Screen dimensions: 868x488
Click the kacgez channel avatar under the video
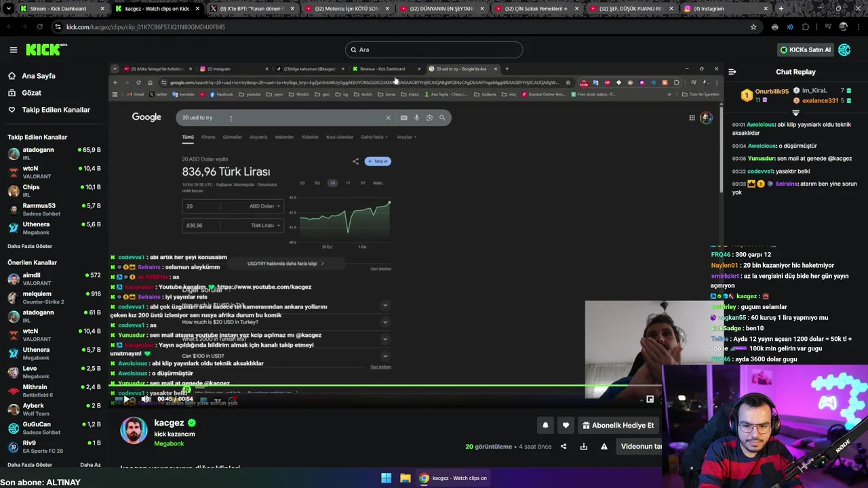coord(134,430)
